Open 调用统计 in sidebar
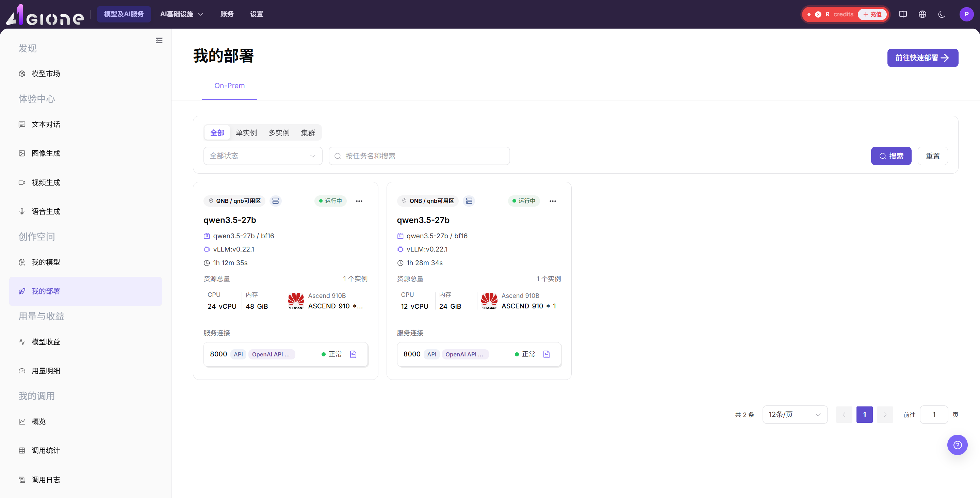This screenshot has width=980, height=498. click(86, 450)
